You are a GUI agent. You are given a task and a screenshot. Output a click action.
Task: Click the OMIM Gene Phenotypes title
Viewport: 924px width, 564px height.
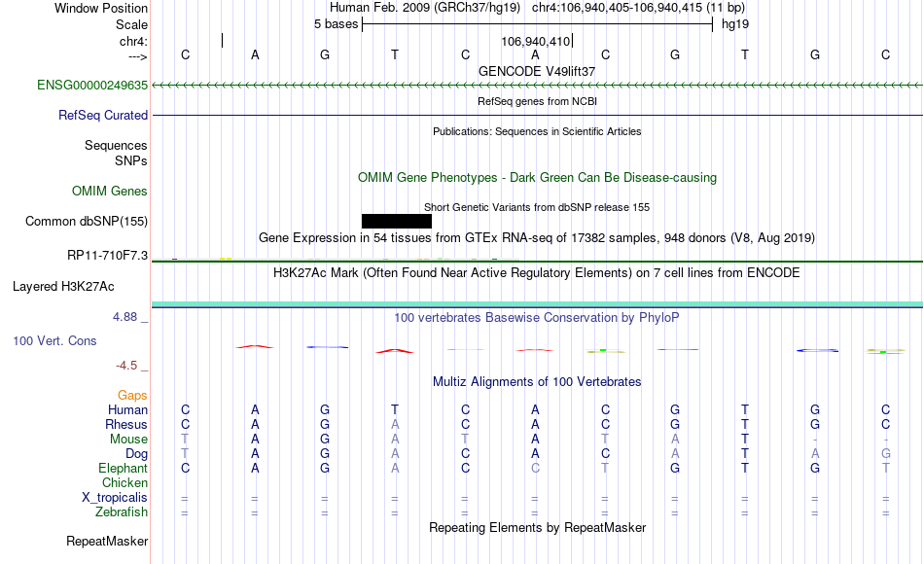[x=537, y=177]
